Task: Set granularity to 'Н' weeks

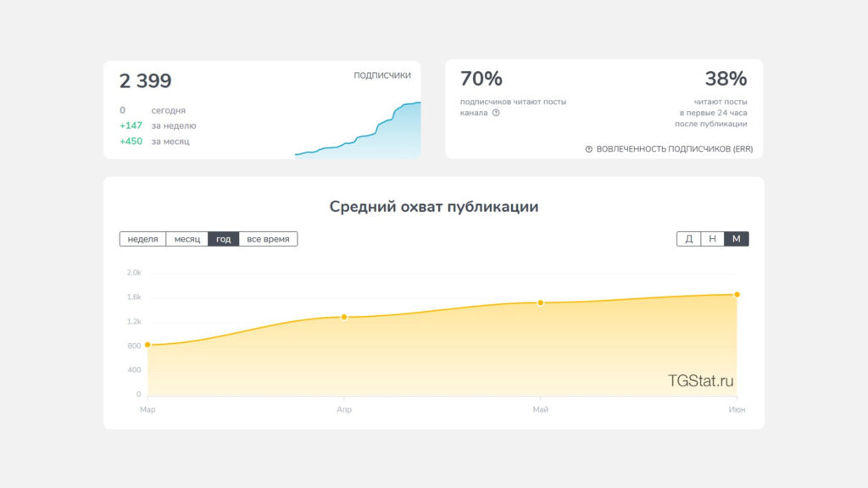Action: (x=712, y=239)
